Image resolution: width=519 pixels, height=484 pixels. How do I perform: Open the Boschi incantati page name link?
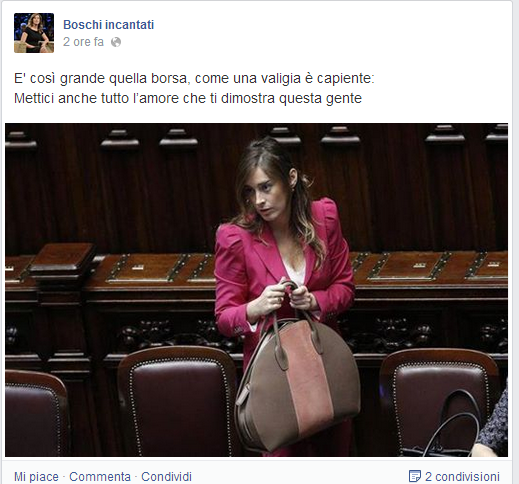[x=108, y=25]
